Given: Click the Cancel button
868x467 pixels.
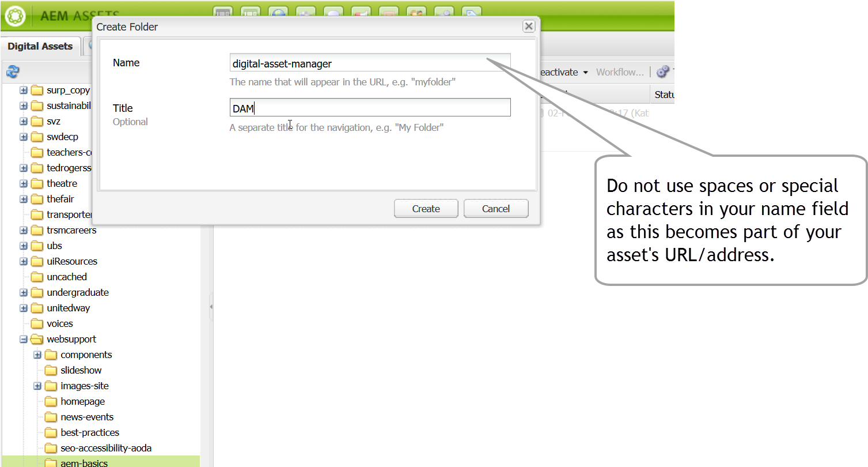Looking at the screenshot, I should (496, 209).
